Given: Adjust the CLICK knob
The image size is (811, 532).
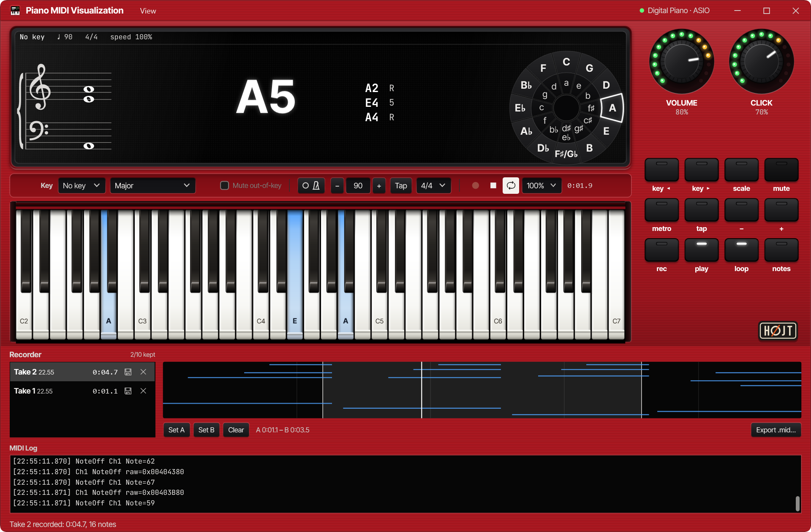Looking at the screenshot, I should pos(761,62).
